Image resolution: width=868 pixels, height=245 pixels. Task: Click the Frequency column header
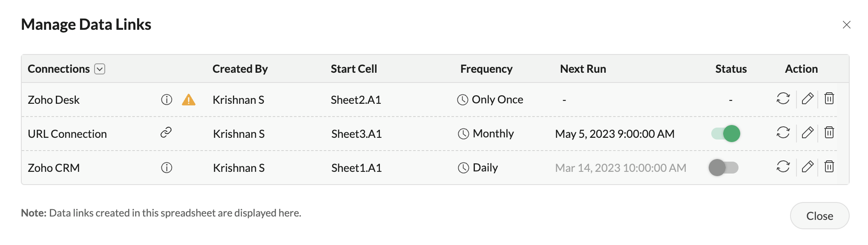pos(486,69)
